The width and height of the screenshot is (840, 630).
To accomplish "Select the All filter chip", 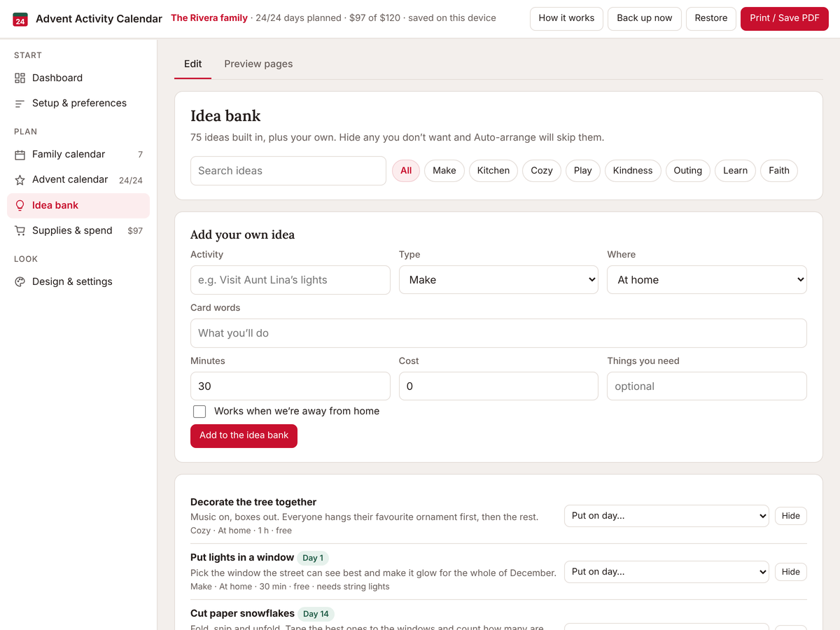I will pos(406,171).
